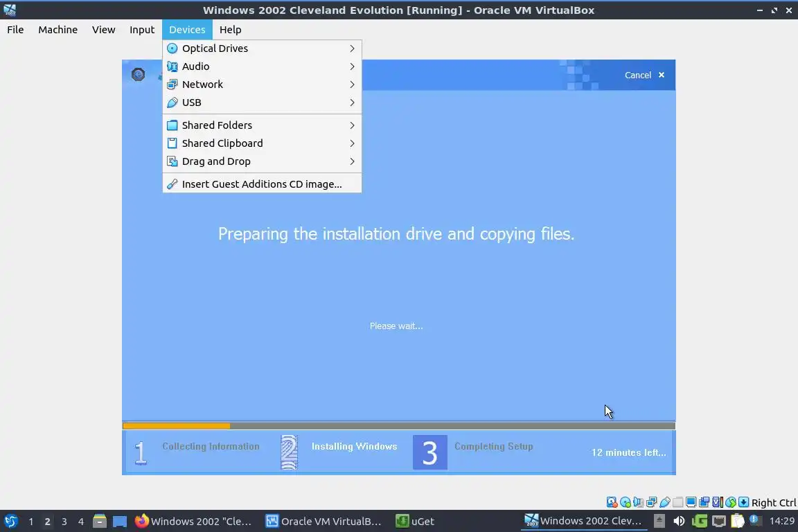Click the removable media eject tray icon
The height and width of the screenshot is (532, 798).
point(659,521)
